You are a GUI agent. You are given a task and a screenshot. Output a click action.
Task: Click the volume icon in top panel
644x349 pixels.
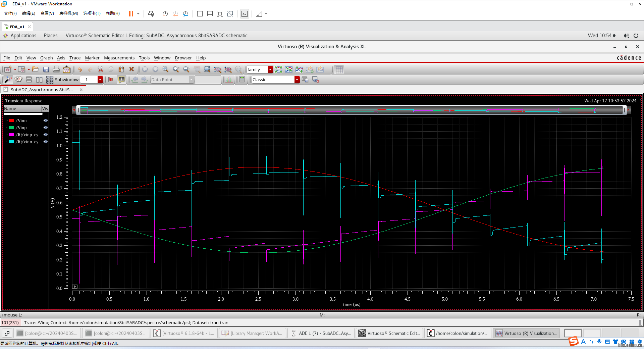[626, 36]
